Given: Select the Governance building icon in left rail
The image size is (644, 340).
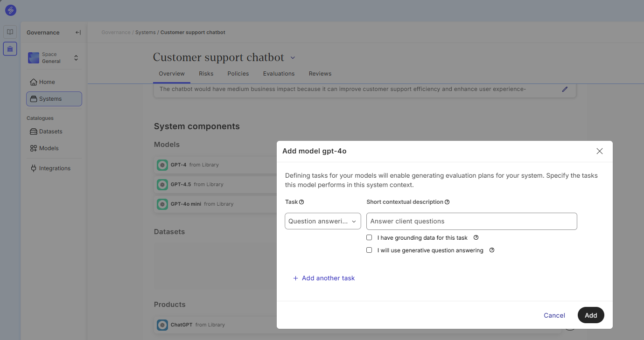Looking at the screenshot, I should coord(10,49).
